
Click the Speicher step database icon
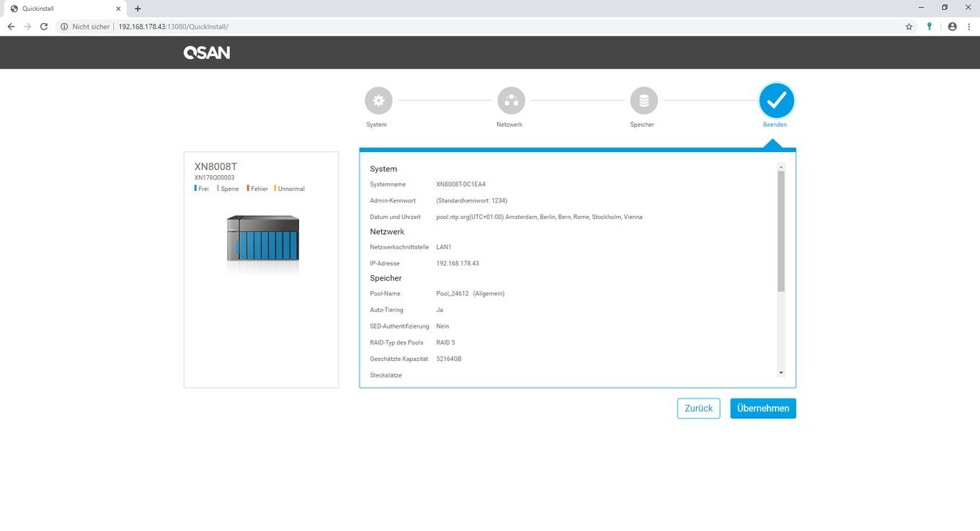coord(643,101)
